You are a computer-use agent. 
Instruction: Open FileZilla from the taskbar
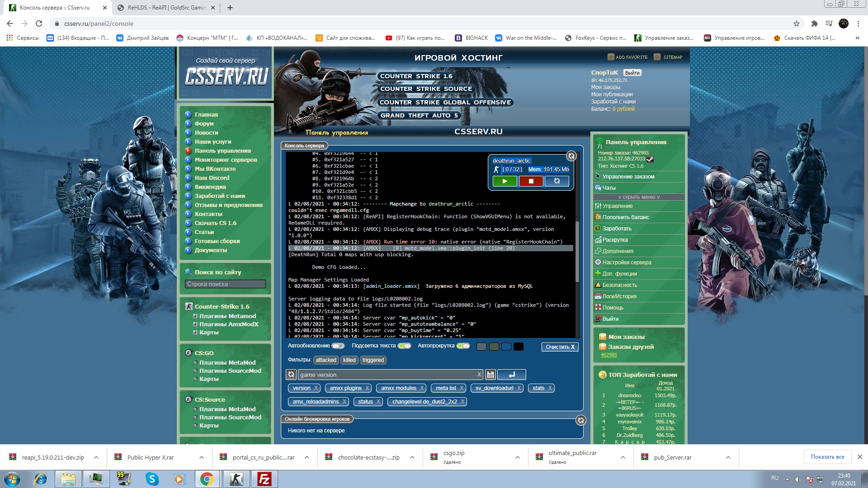pyautogui.click(x=264, y=479)
